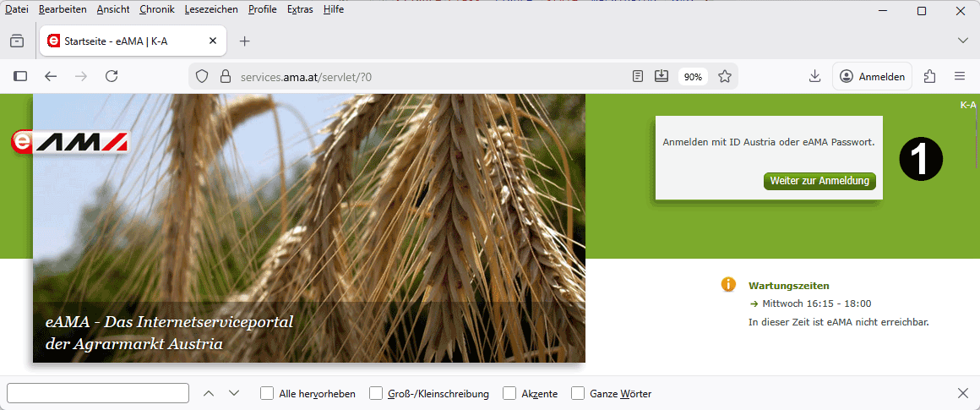Click 'Anmelden mit ID Austria oder eAMA Passwort.' text
Viewport: 980px width, 410px height.
coord(768,142)
